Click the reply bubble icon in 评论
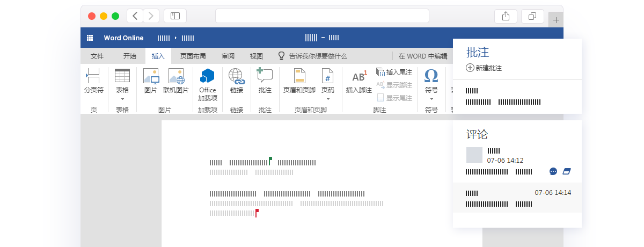 [553, 171]
